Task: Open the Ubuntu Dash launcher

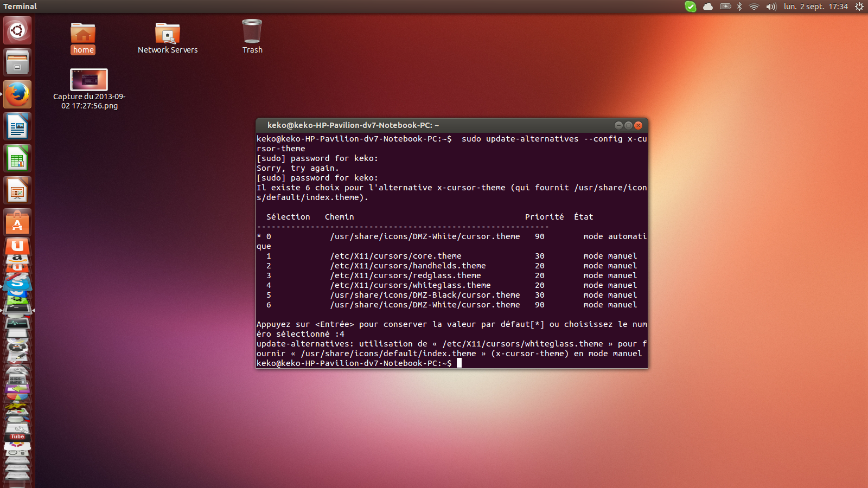Action: pos(17,30)
